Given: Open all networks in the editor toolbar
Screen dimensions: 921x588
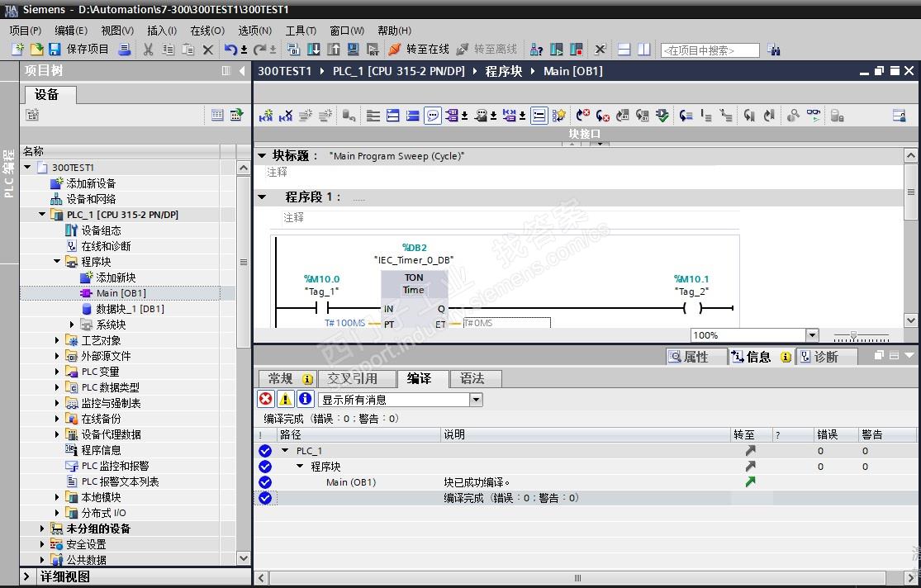Looking at the screenshot, I should (x=393, y=115).
